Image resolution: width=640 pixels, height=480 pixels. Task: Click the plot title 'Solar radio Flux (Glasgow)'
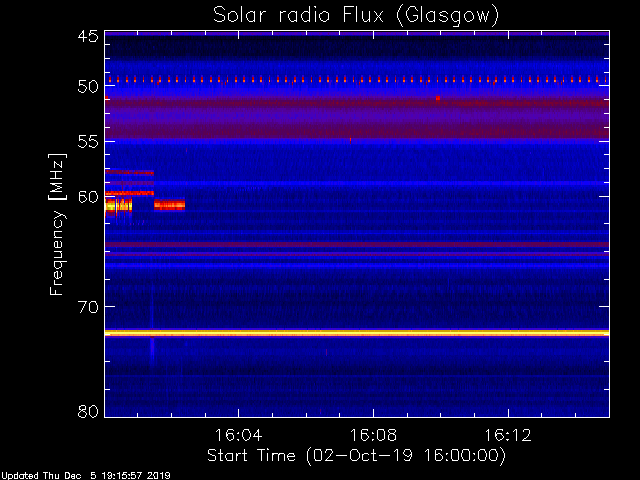click(x=356, y=16)
